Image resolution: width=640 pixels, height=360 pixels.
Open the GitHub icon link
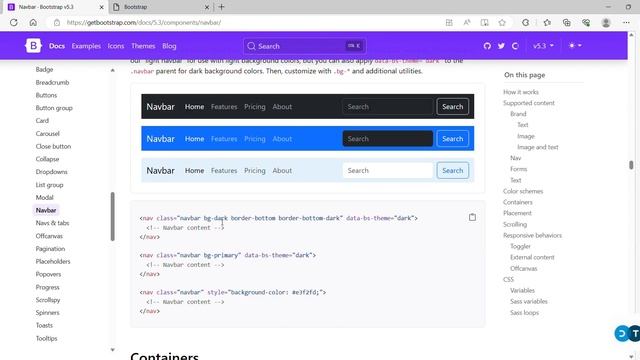pyautogui.click(x=487, y=46)
